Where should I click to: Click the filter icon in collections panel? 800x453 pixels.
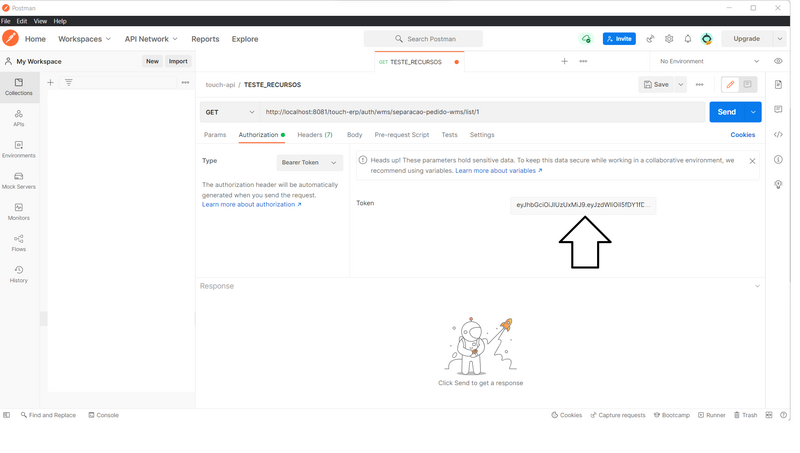(68, 82)
